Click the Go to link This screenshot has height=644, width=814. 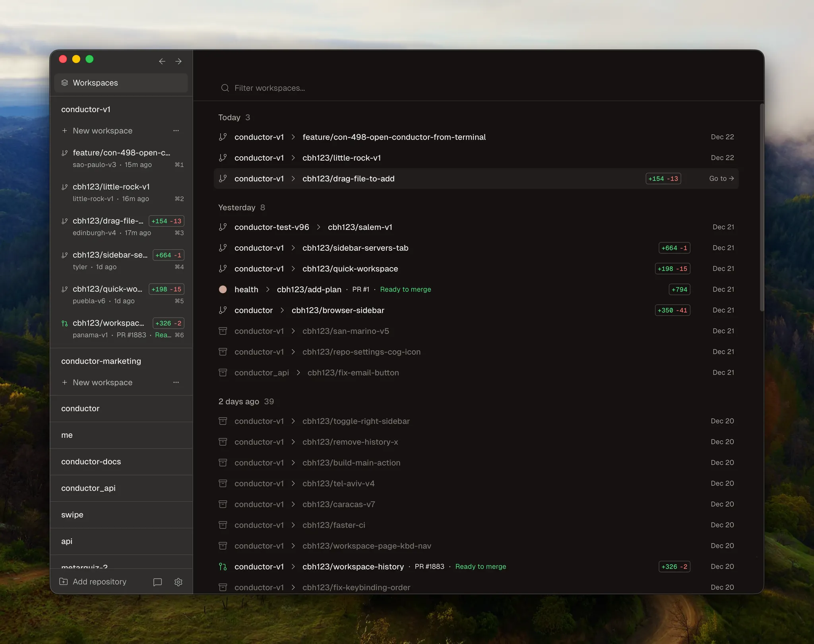(721, 178)
